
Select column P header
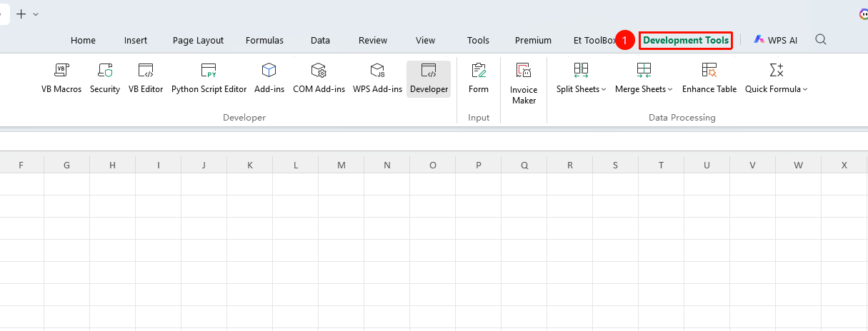478,165
